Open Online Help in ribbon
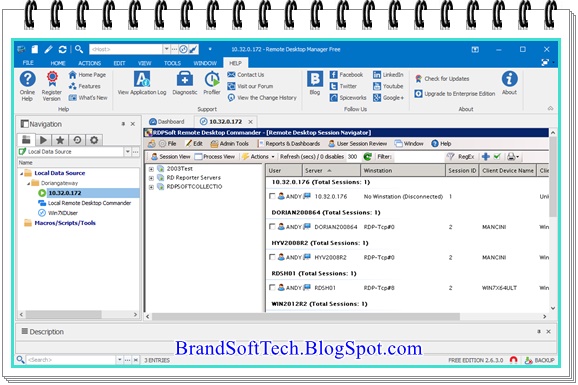 point(27,86)
